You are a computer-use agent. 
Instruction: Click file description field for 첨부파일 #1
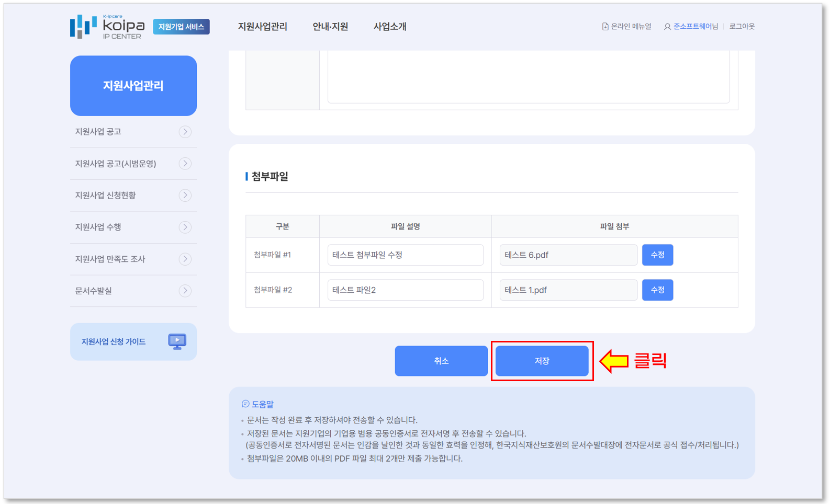pyautogui.click(x=405, y=255)
